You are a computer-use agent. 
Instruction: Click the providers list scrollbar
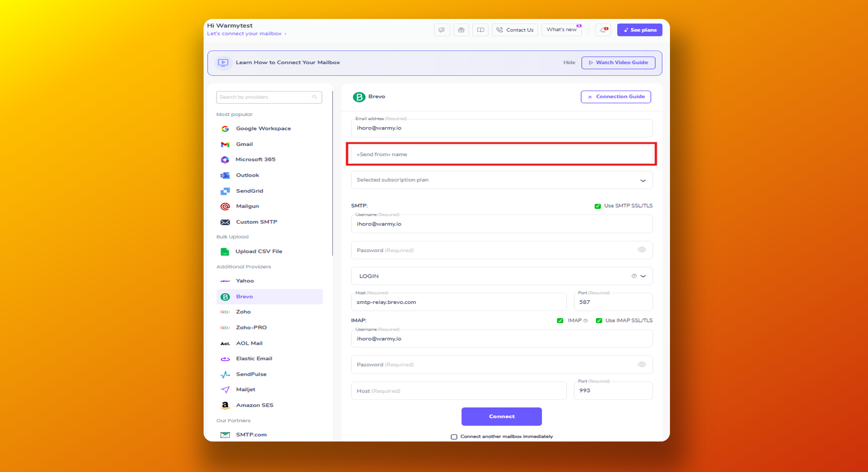tap(332, 173)
